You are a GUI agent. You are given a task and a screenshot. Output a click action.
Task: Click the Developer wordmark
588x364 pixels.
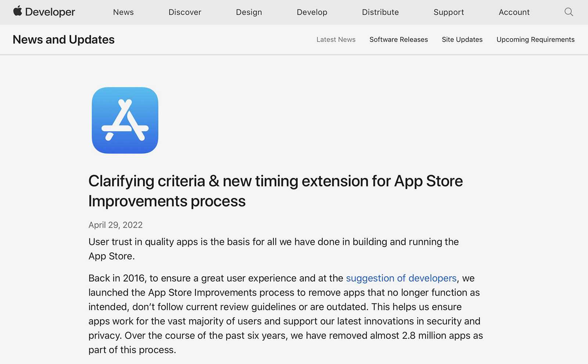click(50, 12)
